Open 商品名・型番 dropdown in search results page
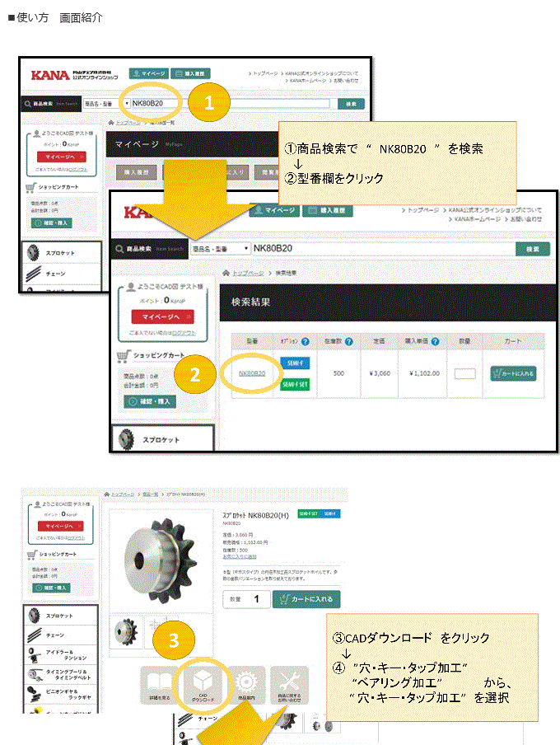This screenshot has height=745, width=560. pyautogui.click(x=221, y=249)
